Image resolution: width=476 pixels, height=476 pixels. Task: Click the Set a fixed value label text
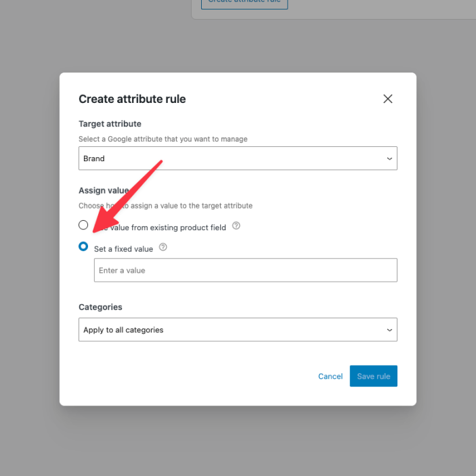point(124,249)
